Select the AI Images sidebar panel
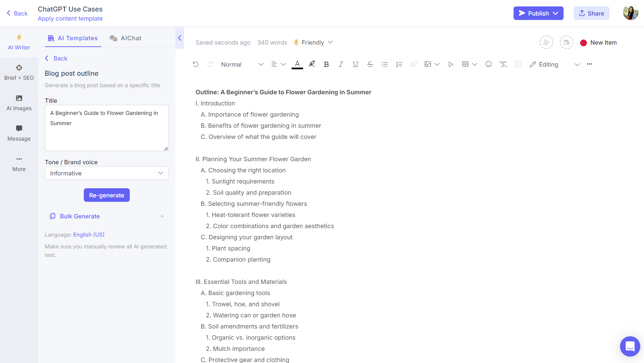Screen dimensions: 644x363 click(19, 102)
